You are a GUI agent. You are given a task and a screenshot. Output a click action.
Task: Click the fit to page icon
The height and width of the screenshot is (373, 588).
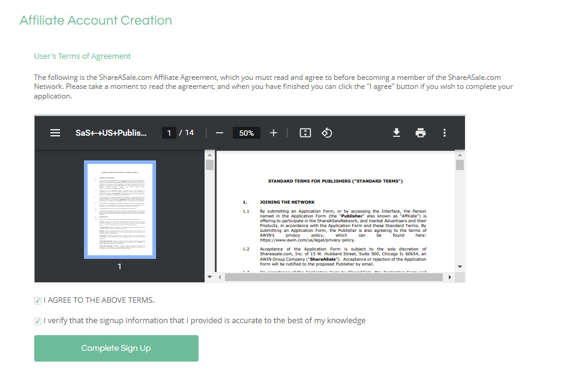(x=305, y=133)
